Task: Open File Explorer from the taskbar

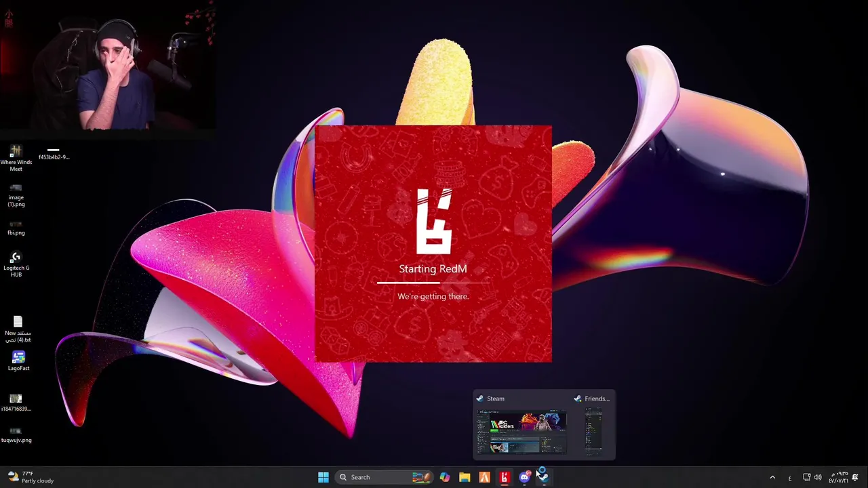Action: point(465,477)
